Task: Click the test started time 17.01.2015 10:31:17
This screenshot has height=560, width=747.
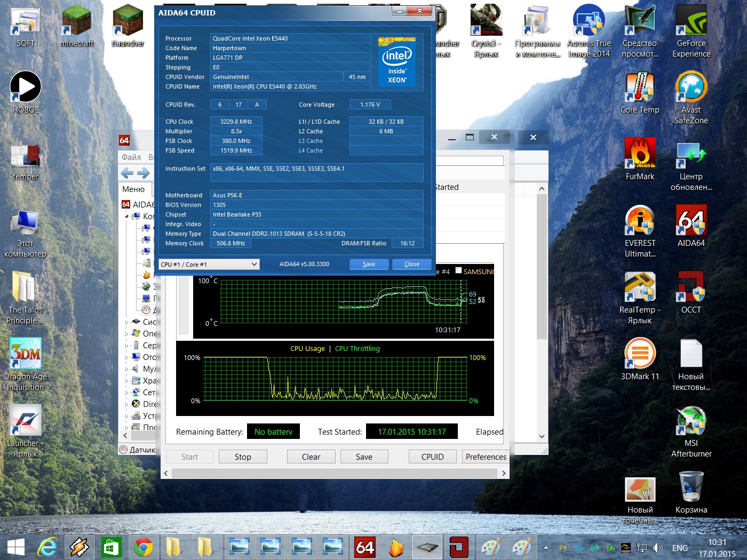Action: tap(412, 431)
